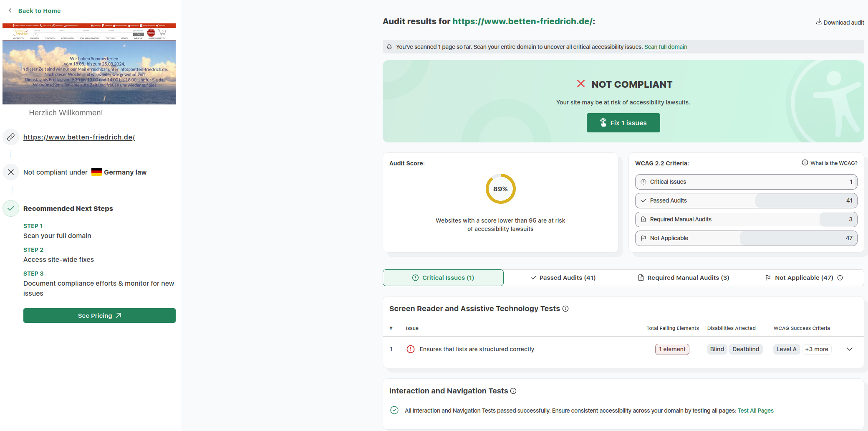Open the scanned website screenshot thumbnail
Screen dimensions: 868x431
(x=89, y=64)
